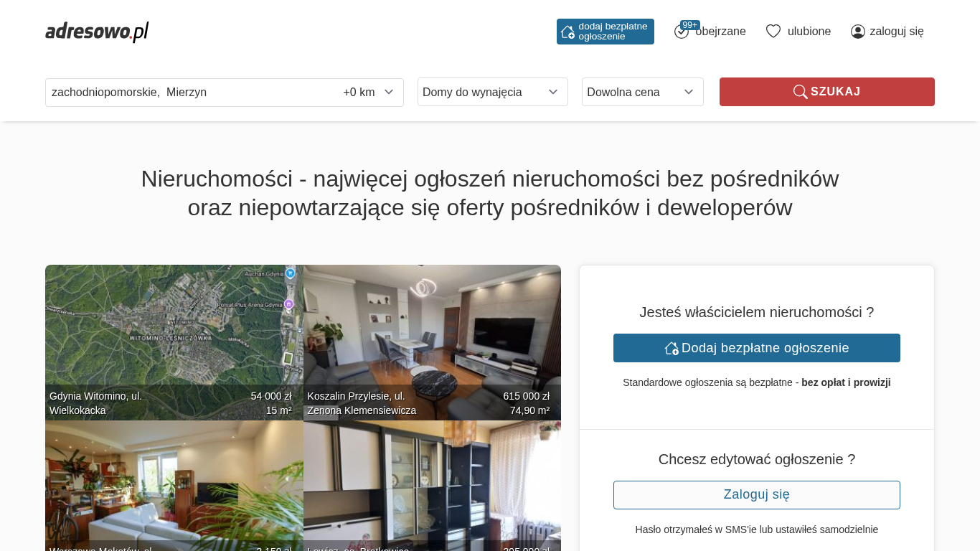The image size is (980, 551).
Task: Click zaloguj się in header
Action: [x=897, y=32]
